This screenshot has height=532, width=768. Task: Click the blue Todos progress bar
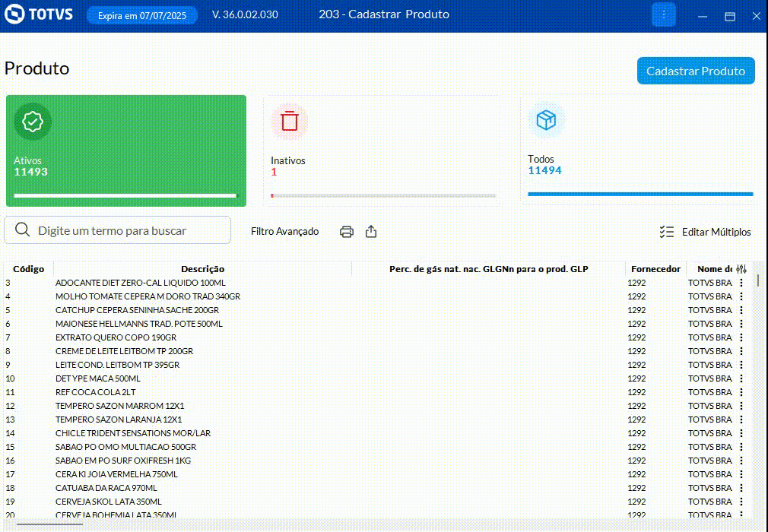tap(640, 194)
